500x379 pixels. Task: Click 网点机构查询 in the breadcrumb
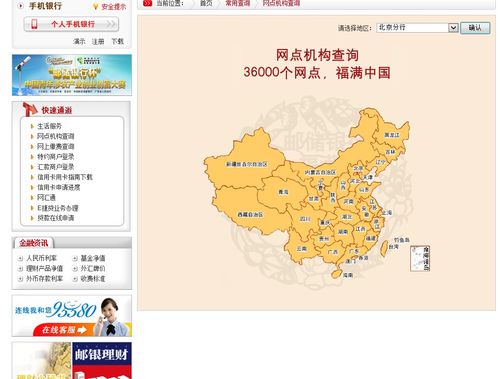point(281,3)
